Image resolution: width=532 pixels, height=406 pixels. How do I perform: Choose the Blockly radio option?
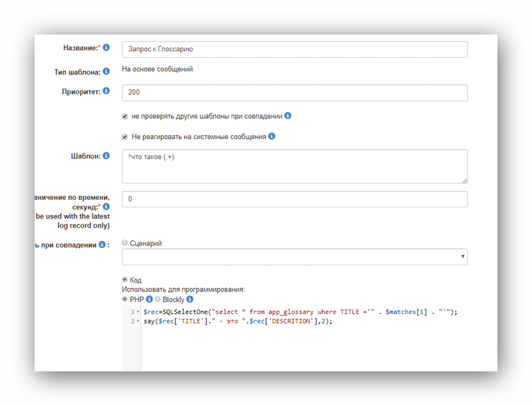158,300
